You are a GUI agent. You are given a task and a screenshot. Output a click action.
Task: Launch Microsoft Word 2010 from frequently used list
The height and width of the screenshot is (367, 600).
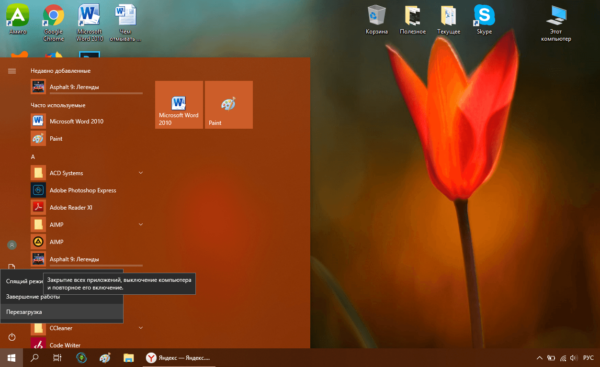coord(86,121)
